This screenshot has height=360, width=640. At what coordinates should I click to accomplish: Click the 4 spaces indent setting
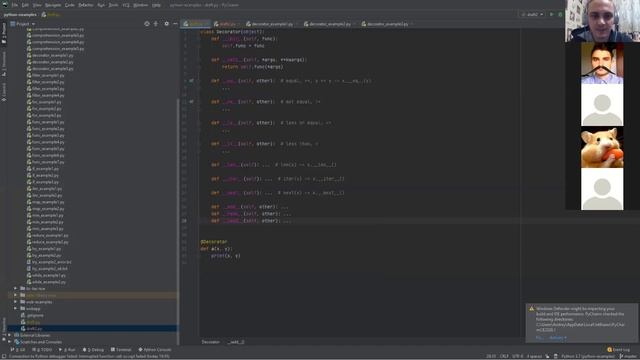point(534,356)
